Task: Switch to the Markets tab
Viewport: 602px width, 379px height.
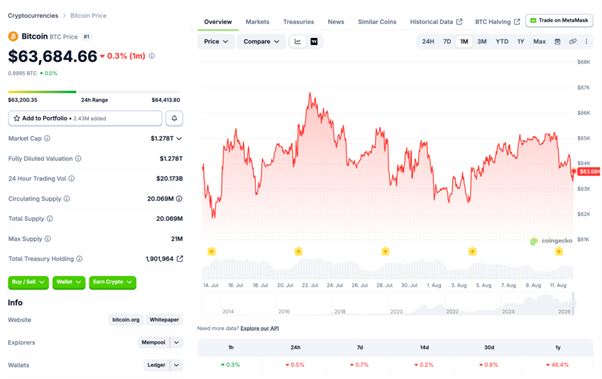Action: (x=257, y=22)
